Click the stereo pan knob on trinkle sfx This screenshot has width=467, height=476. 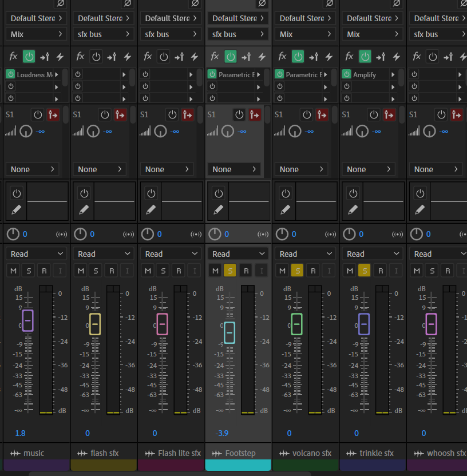349,234
